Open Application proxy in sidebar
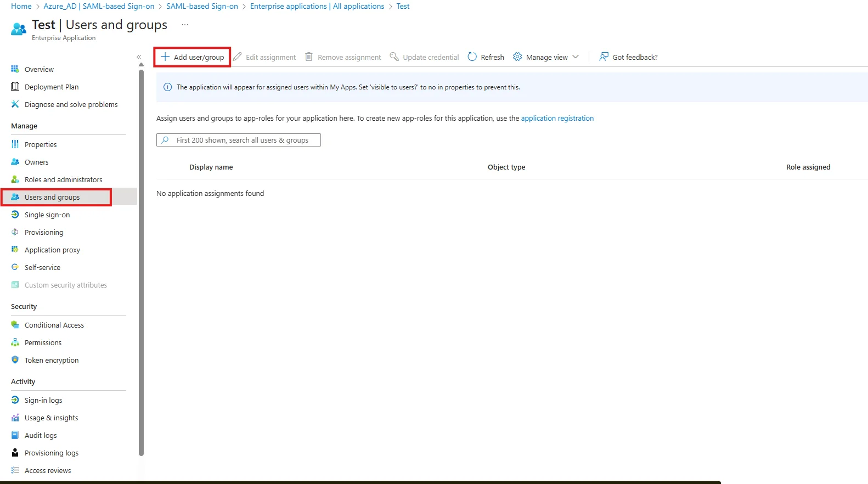The height and width of the screenshot is (484, 868). (52, 250)
